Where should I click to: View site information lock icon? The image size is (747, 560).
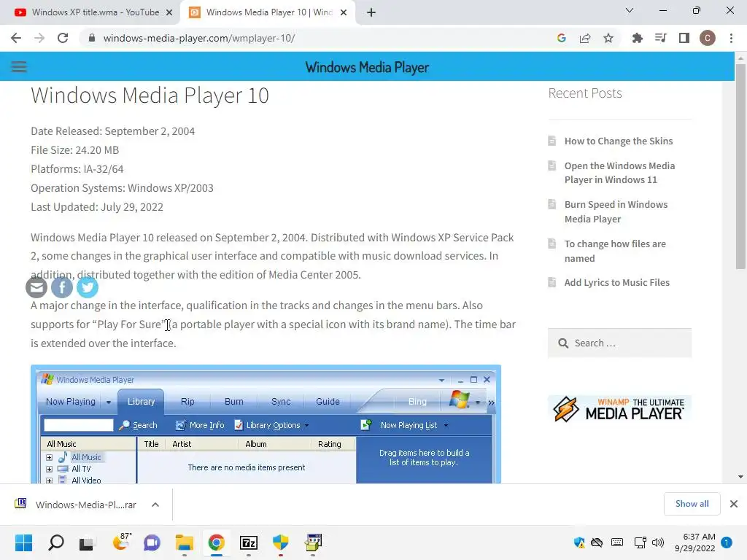[92, 38]
